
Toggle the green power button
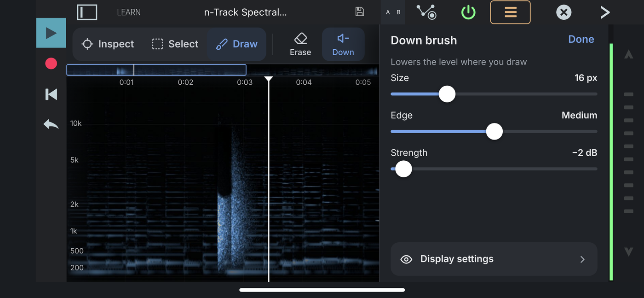point(468,12)
